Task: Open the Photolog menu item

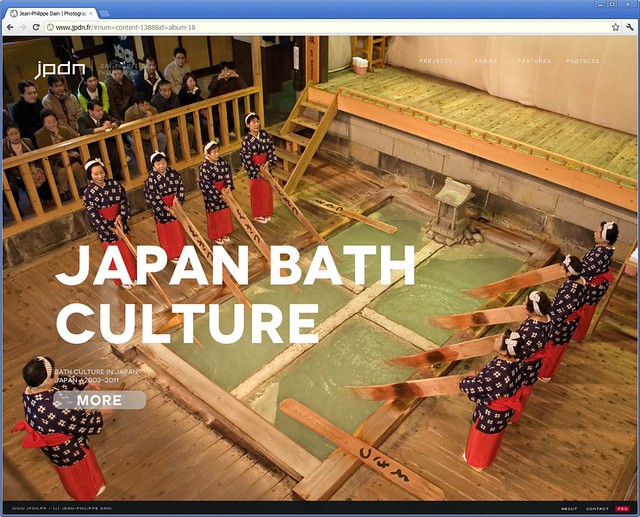Action: coord(583,61)
